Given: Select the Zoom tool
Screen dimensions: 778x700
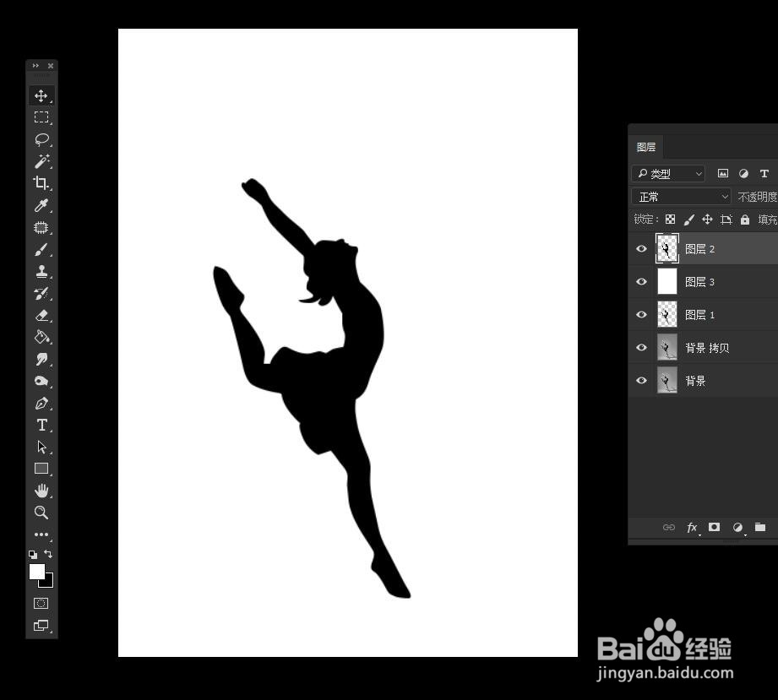Looking at the screenshot, I should point(41,513).
